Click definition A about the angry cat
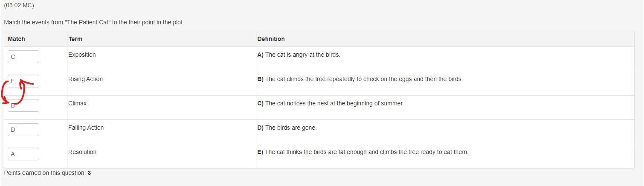This screenshot has width=644, height=186. [x=299, y=55]
